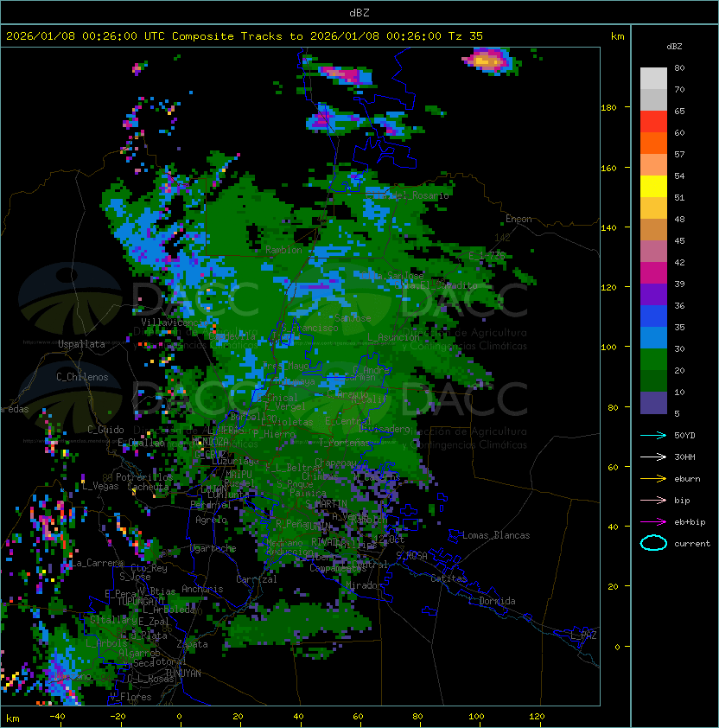
Task: Select the magenta 42-39 dBZ color band
Action: [653, 273]
